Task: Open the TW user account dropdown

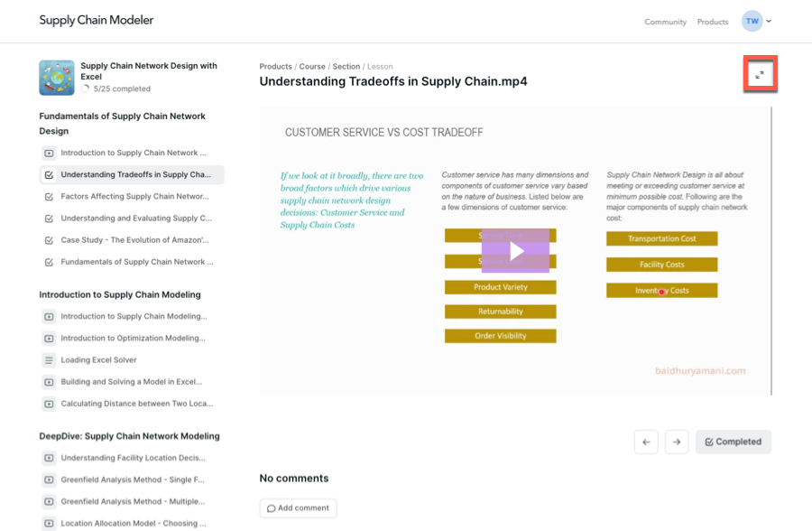Action: pos(756,21)
